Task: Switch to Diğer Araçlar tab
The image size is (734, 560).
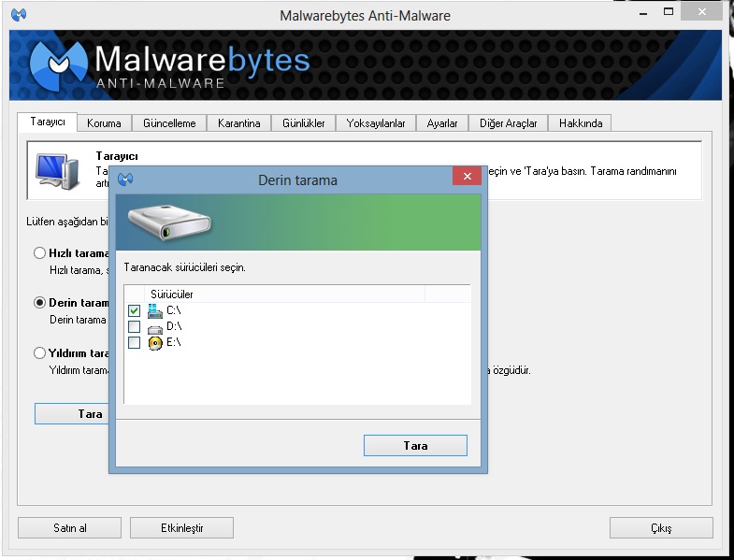Action: (x=508, y=123)
